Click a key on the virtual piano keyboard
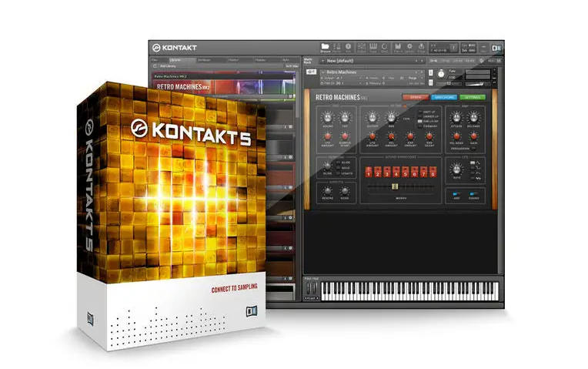The width and height of the screenshot is (588, 369). tap(410, 291)
